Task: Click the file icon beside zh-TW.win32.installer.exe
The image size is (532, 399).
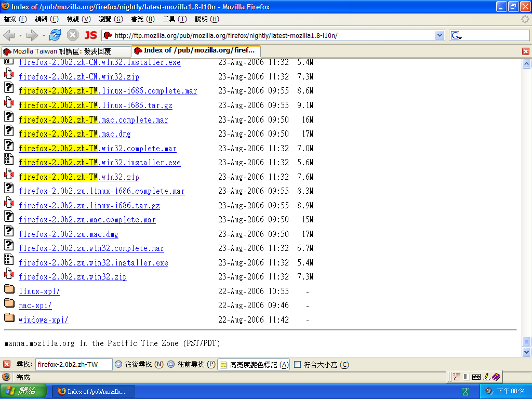Action: pos(9,159)
